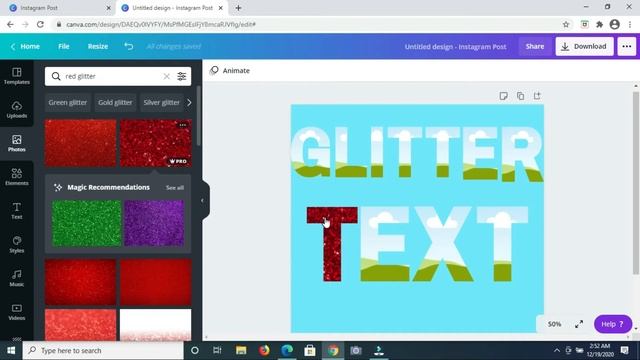Image resolution: width=640 pixels, height=360 pixels.
Task: Click the add page icon above canvas
Action: (537, 96)
